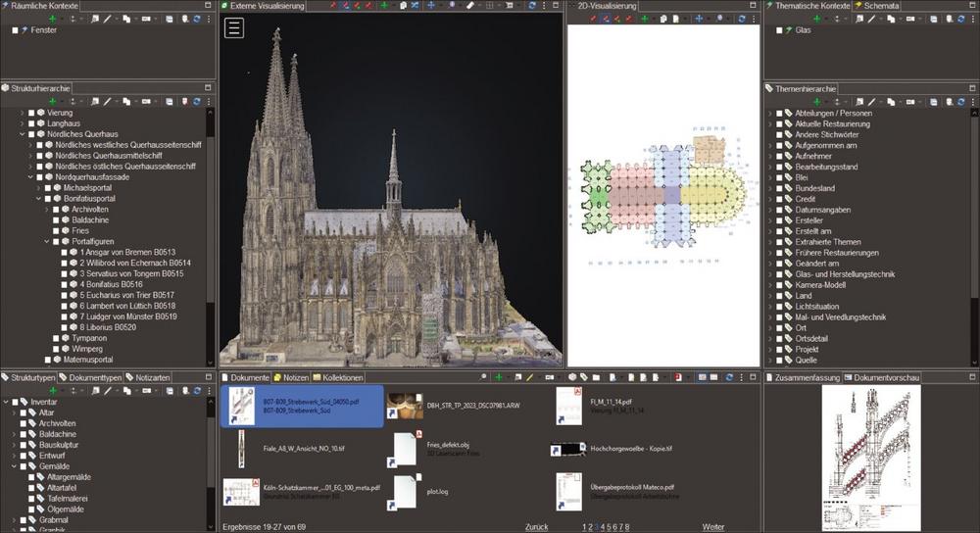
Task: Collapse the Portalfiguren tree node
Action: pos(46,241)
